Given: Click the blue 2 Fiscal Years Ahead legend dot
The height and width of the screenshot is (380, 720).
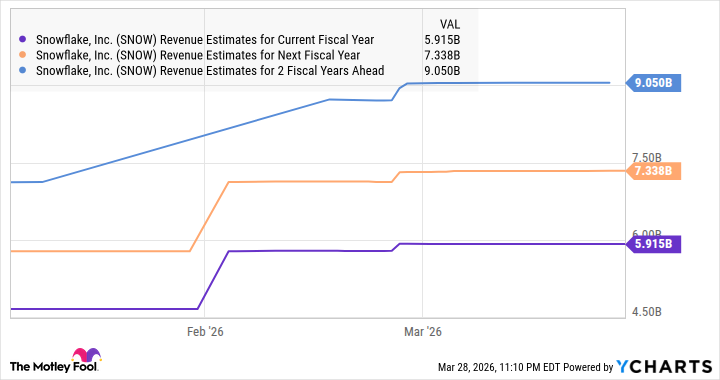Looking at the screenshot, I should click(x=23, y=71).
